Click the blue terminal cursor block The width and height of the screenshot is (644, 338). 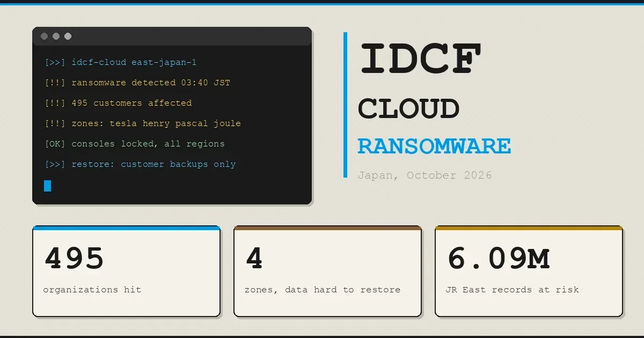(47, 186)
